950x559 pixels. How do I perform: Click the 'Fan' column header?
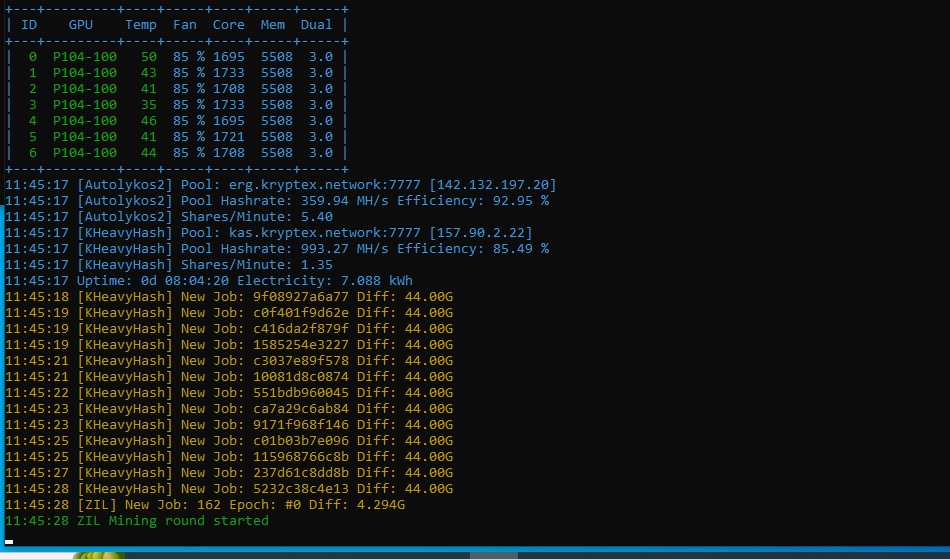click(185, 25)
